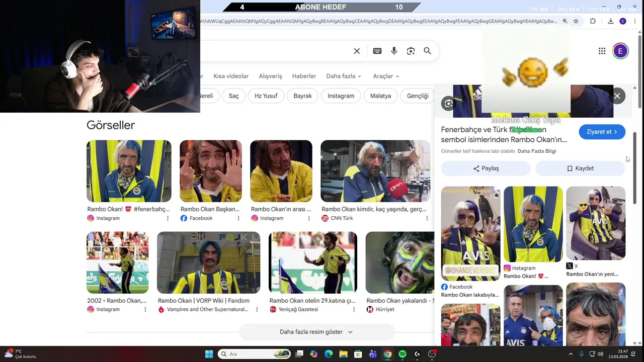The height and width of the screenshot is (362, 644).
Task: Open the Daha Fazla Bilgi link
Action: pyautogui.click(x=537, y=151)
